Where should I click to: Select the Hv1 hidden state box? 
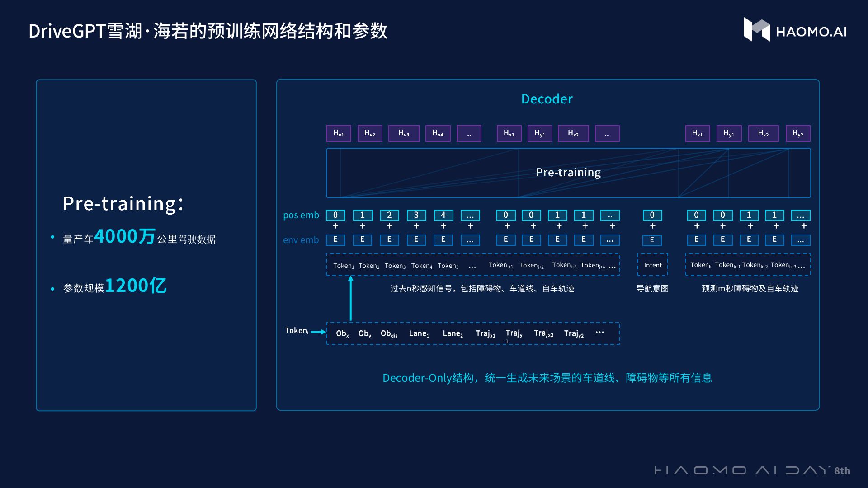coord(339,133)
